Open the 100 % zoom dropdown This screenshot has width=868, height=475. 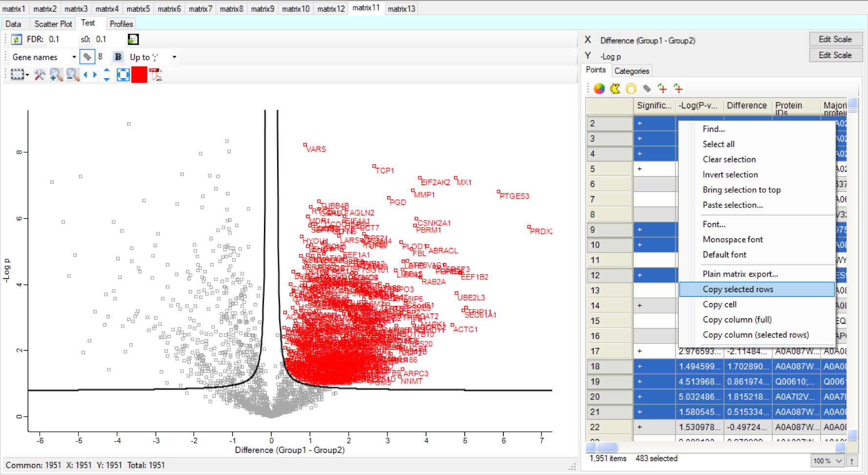click(839, 461)
